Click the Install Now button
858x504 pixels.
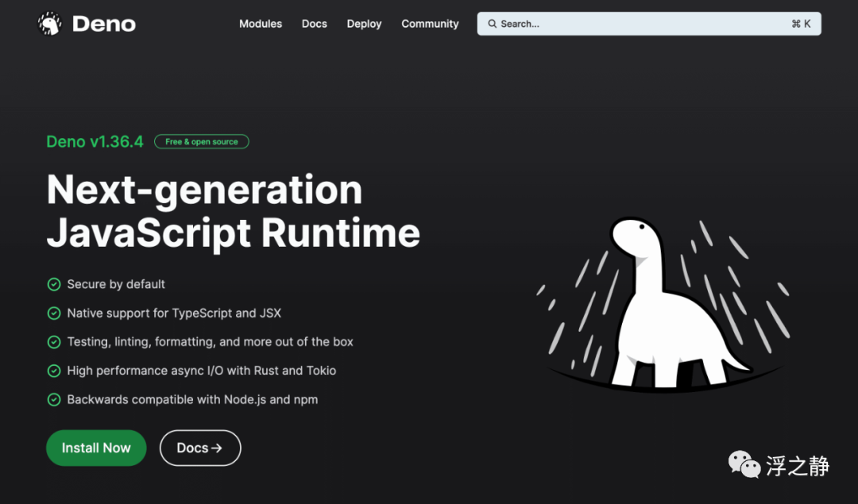tap(96, 448)
